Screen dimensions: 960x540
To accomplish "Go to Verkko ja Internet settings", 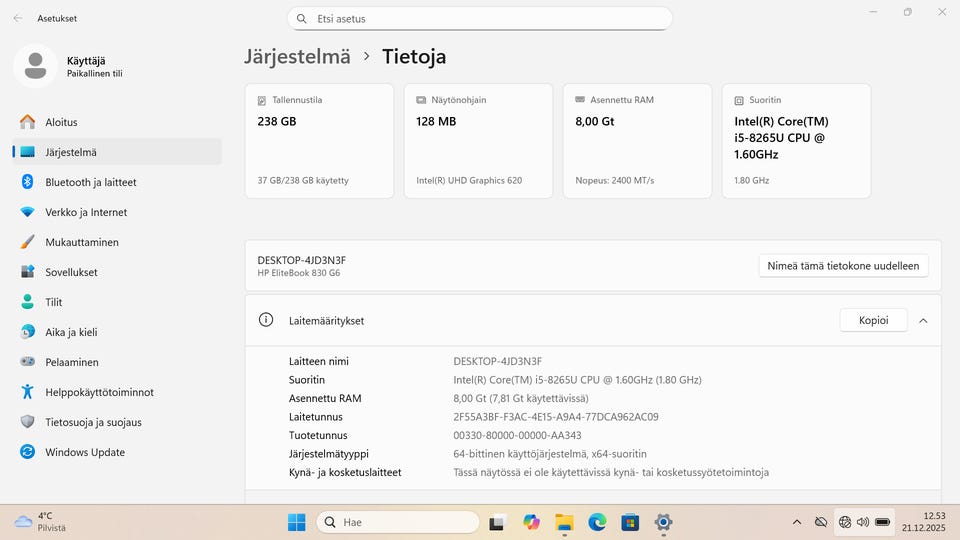I will [x=116, y=212].
